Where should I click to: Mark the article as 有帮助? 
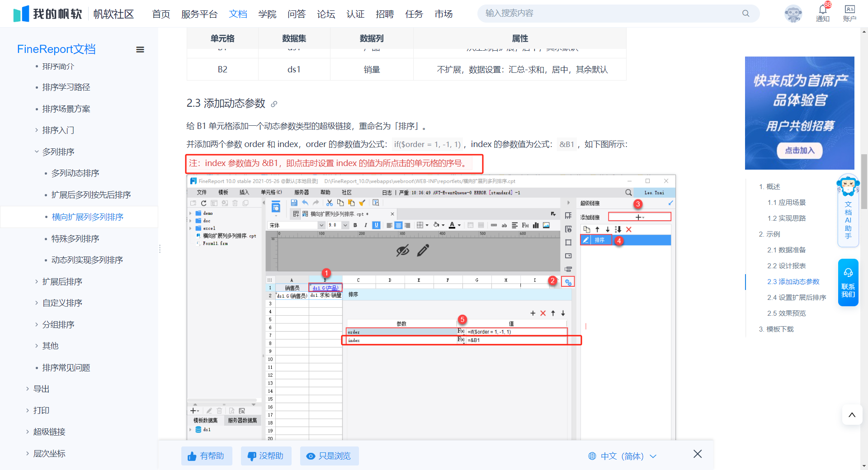point(206,456)
